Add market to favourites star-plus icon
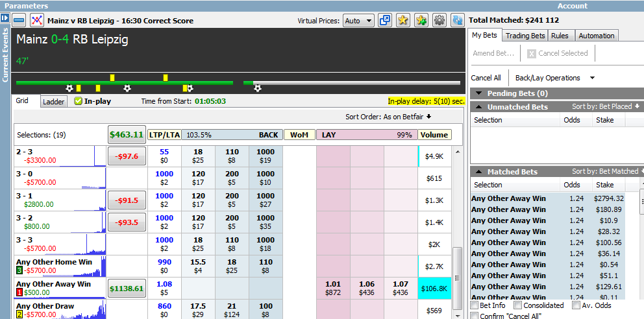 pos(421,20)
